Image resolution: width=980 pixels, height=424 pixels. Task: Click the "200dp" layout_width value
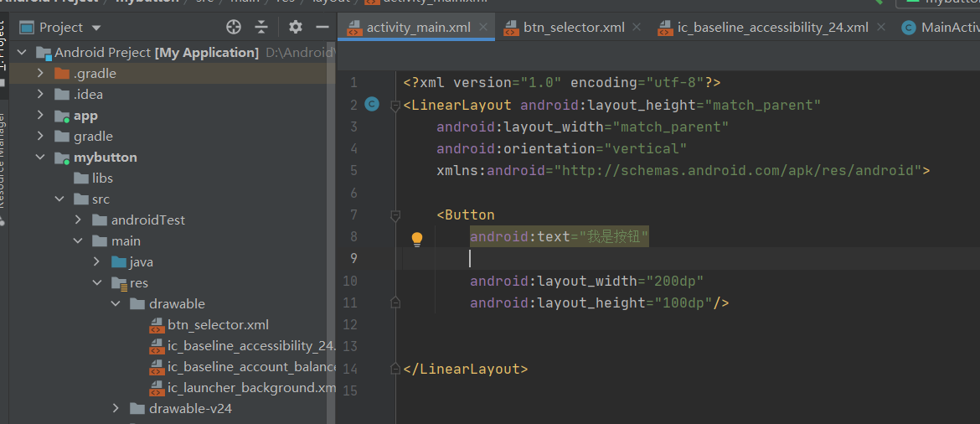(675, 281)
